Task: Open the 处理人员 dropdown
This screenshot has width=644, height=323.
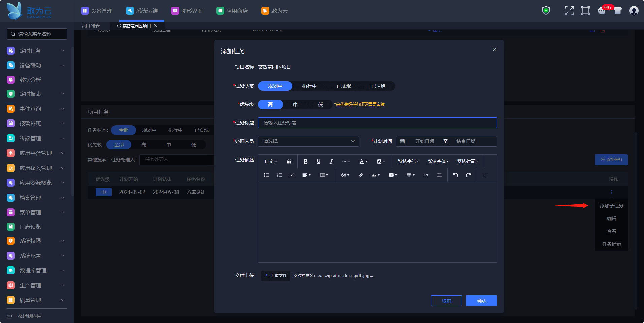Action: pos(308,141)
